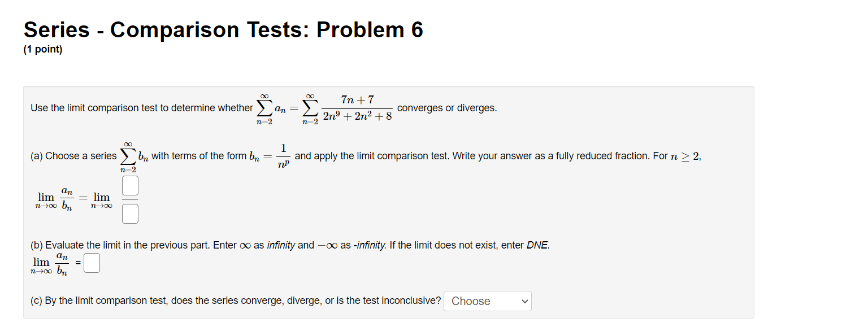Select the fraction numerator field above the line

click(129, 185)
